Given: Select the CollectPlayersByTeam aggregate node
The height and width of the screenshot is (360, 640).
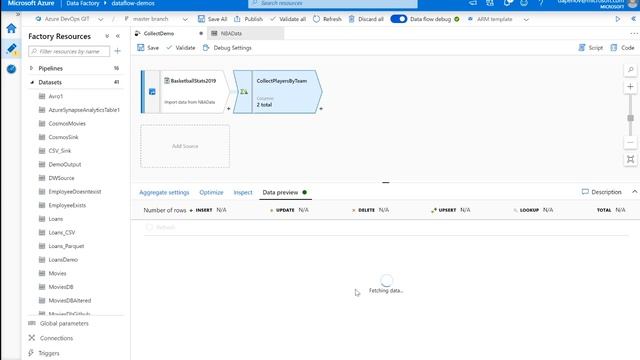Looking at the screenshot, I should 278,91.
